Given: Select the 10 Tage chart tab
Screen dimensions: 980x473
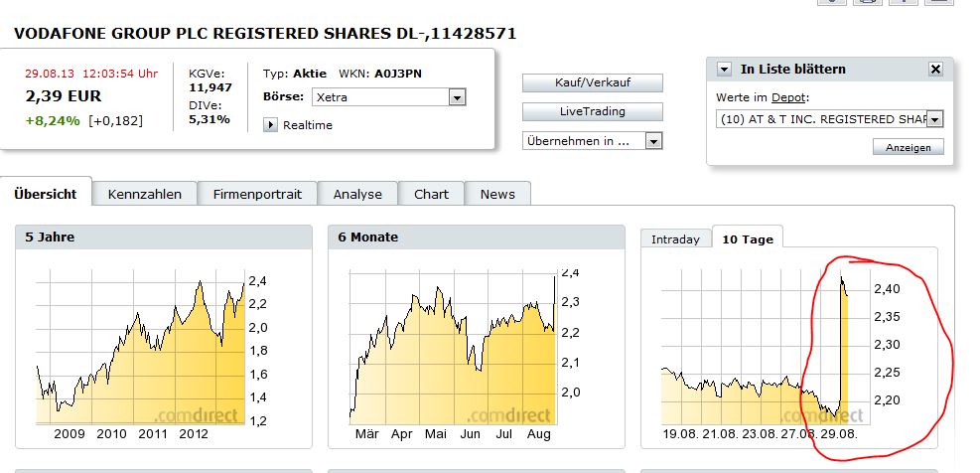Looking at the screenshot, I should coord(748,239).
